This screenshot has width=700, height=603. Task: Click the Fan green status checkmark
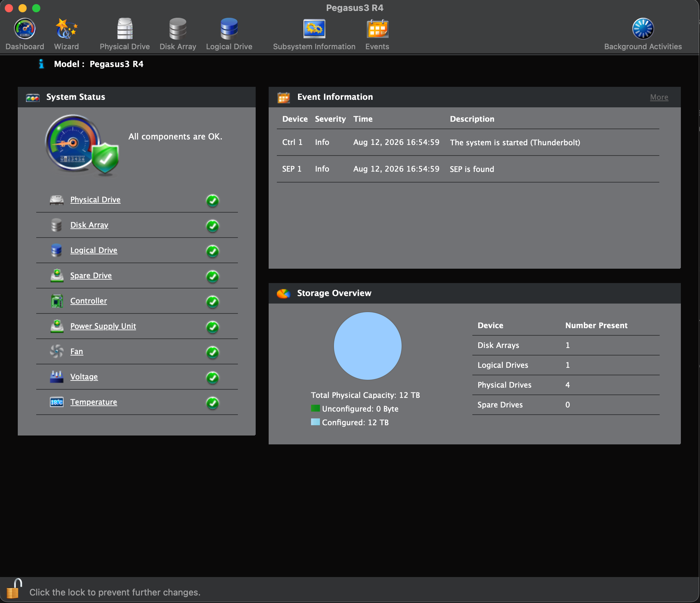point(213,352)
